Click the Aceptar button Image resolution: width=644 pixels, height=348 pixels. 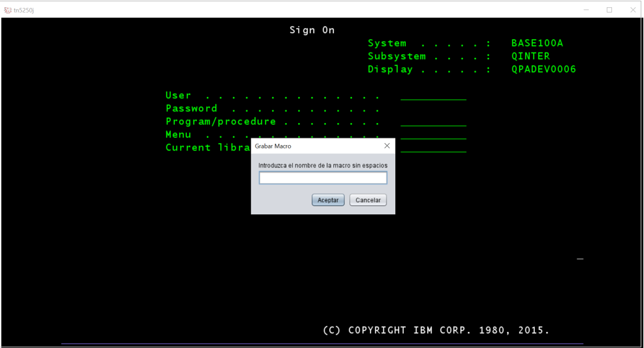pos(328,200)
